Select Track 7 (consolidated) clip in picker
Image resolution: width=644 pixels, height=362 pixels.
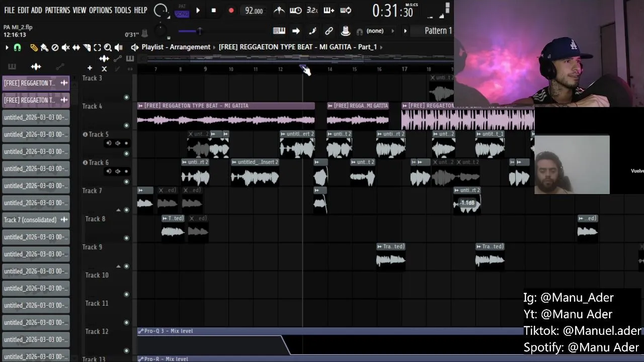pos(36,220)
